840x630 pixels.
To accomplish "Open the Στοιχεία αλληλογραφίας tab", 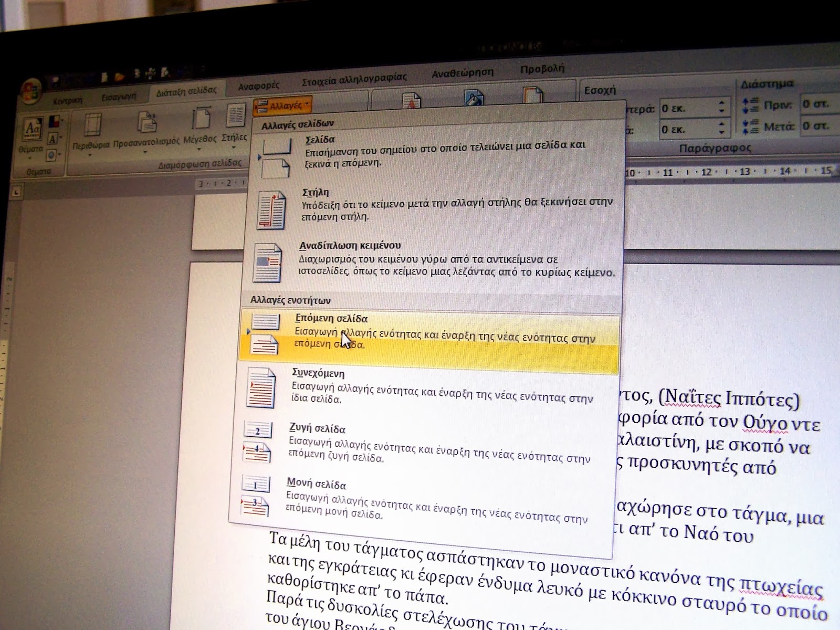I will pos(354,79).
